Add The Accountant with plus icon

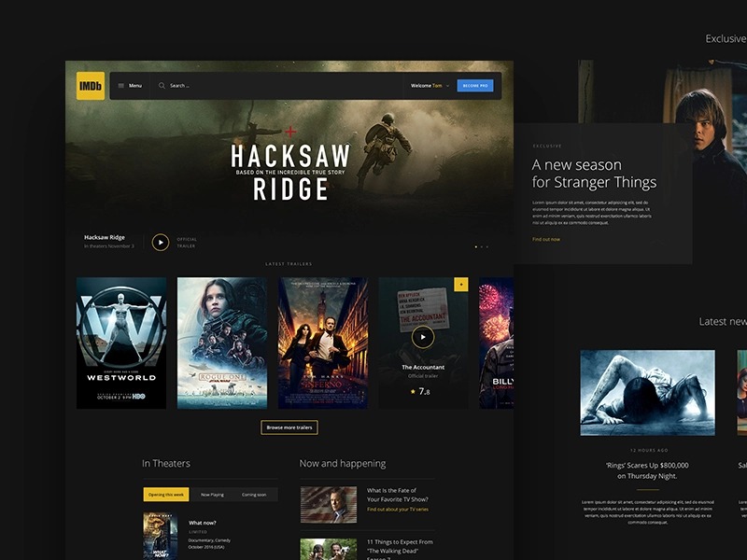click(460, 284)
